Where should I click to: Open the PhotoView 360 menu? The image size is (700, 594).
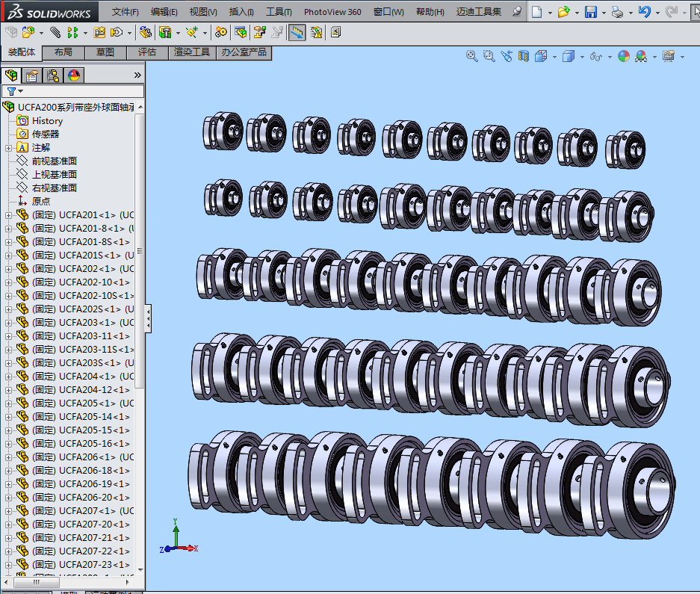[x=332, y=12]
